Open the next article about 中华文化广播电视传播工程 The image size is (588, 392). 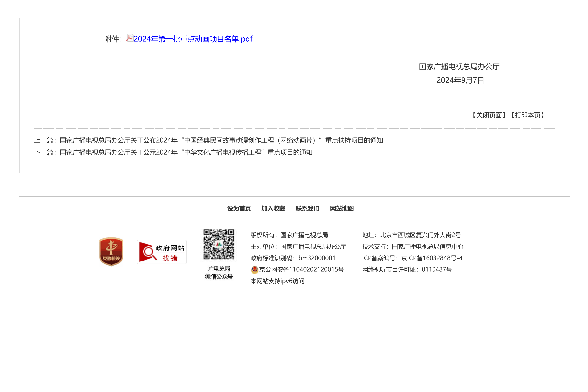point(186,152)
